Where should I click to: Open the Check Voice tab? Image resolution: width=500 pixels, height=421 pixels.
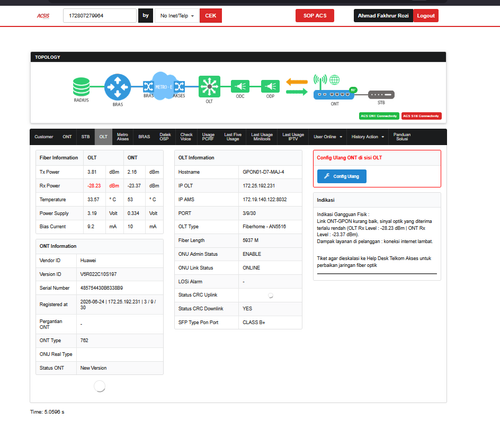[186, 137]
